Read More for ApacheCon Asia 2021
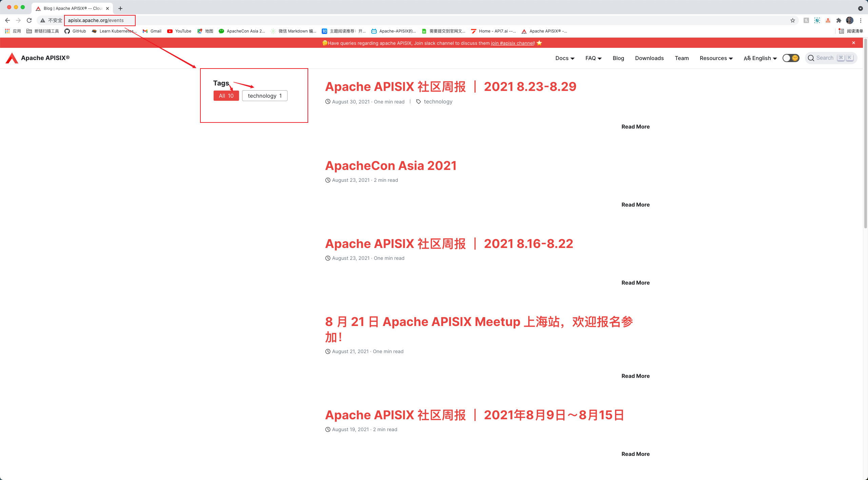This screenshot has height=480, width=868. (635, 205)
